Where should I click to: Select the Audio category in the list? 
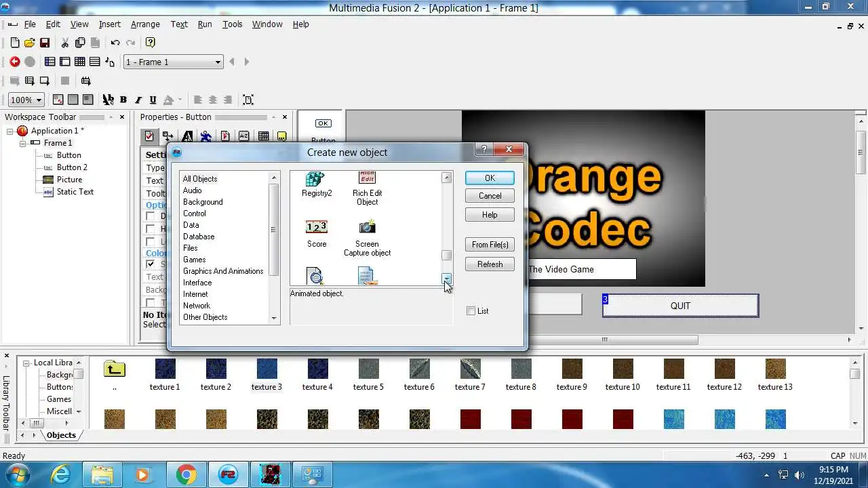pos(193,190)
